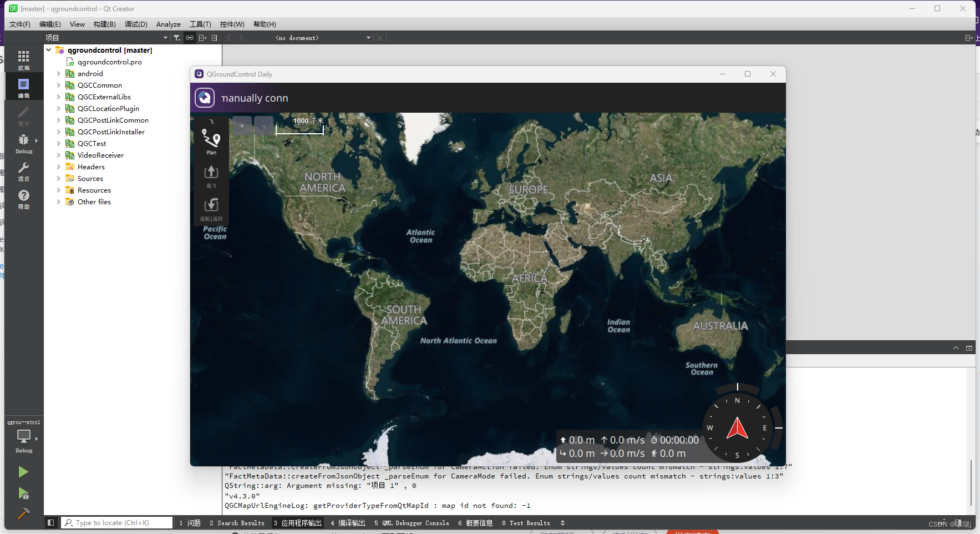Open the Welcome mode in Qt Creator sidebar
Screen dimensions: 980x534
coord(23,59)
